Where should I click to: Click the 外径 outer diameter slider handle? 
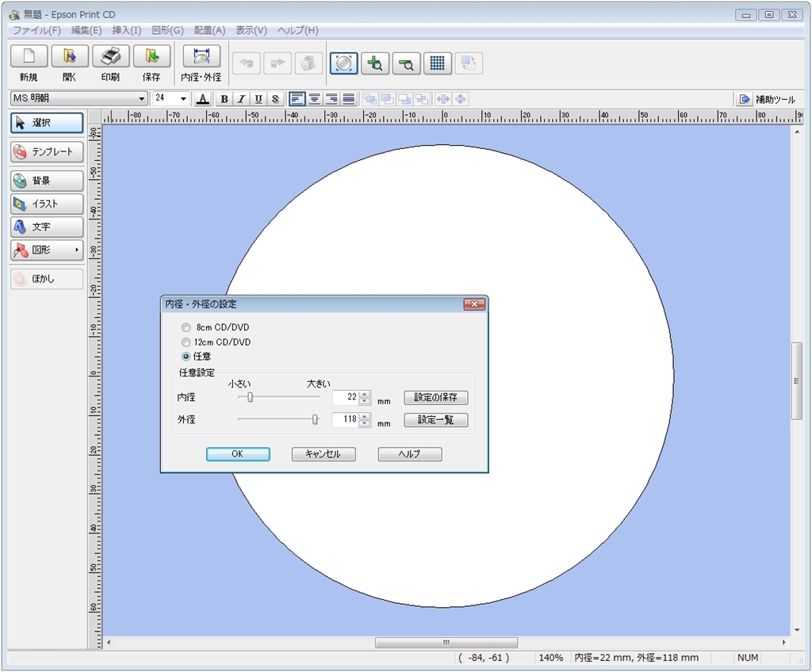(315, 419)
